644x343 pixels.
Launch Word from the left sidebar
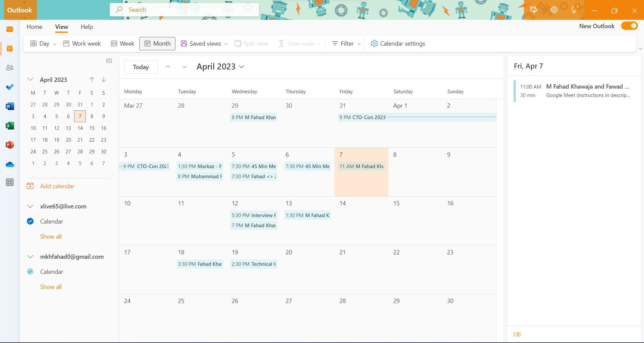[10, 106]
